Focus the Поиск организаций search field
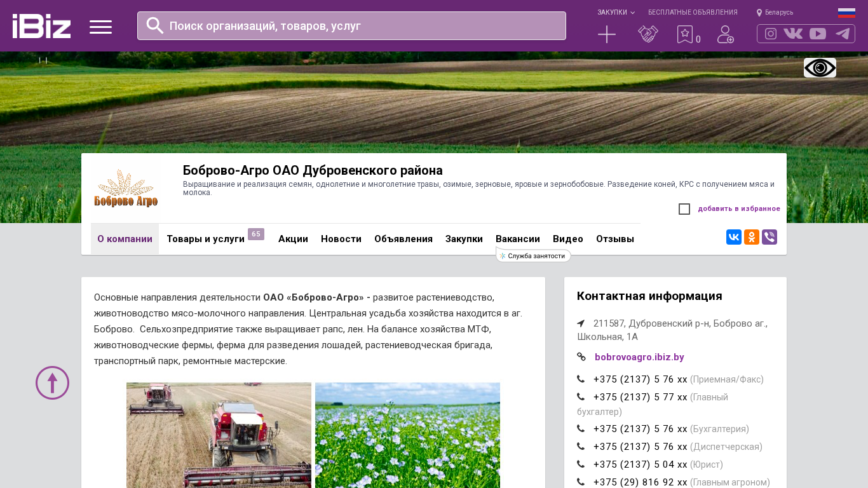The width and height of the screenshot is (868, 488). tap(351, 26)
